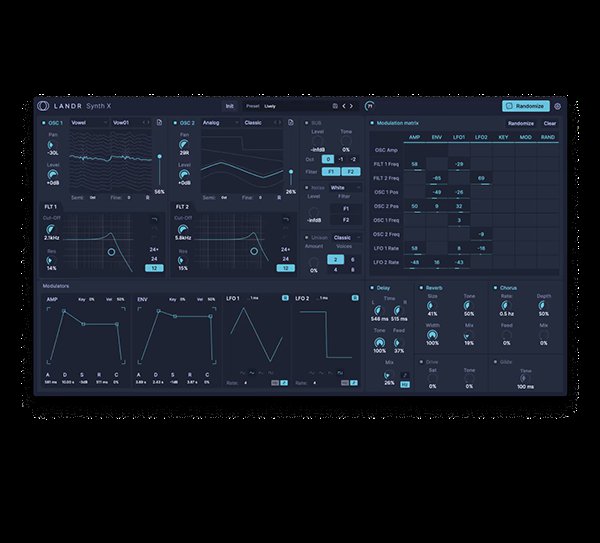
Task: Open OSC 2 file load icon
Action: (x=290, y=123)
